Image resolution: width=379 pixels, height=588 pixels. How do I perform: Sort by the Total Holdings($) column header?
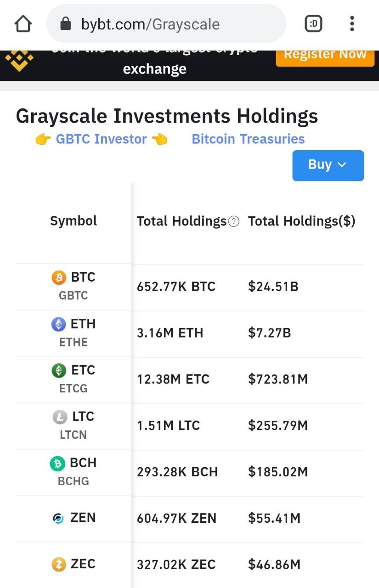[302, 221]
